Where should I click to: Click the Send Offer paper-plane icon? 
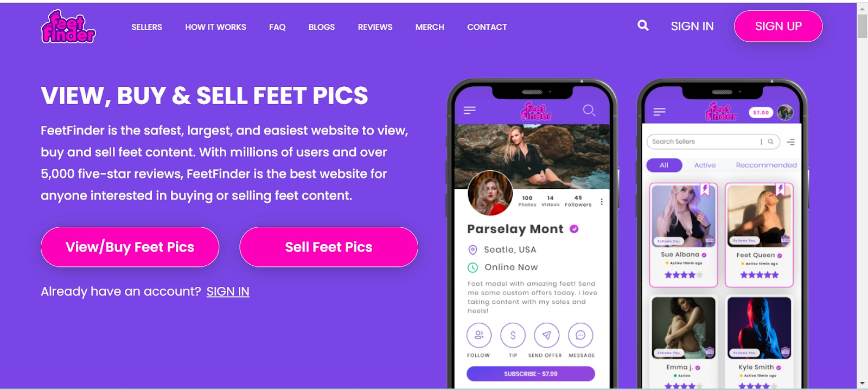pos(546,335)
